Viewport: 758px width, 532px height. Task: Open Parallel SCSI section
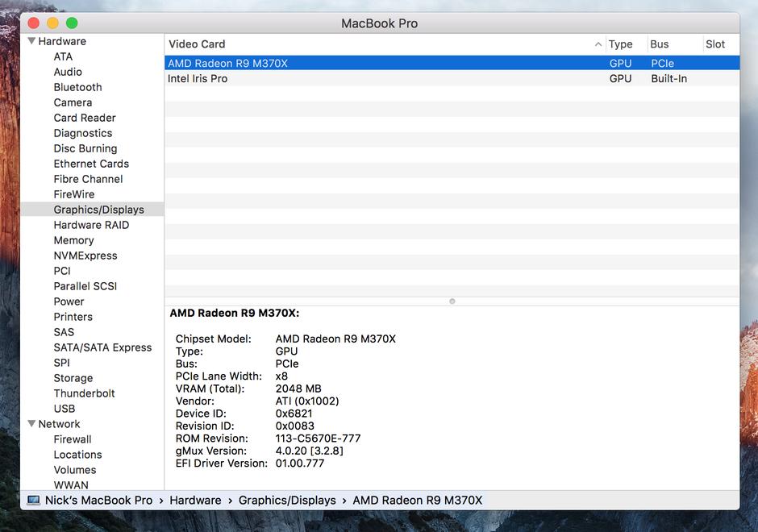pyautogui.click(x=85, y=286)
